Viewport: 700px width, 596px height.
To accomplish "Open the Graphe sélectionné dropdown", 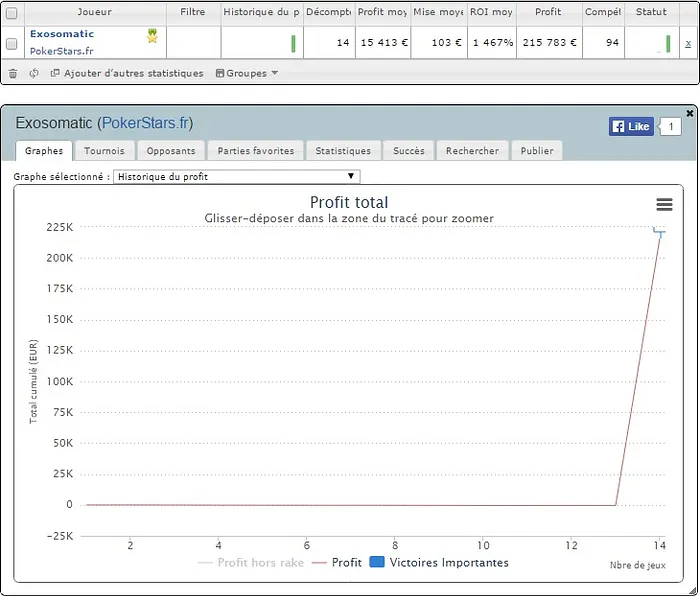I will (x=237, y=177).
